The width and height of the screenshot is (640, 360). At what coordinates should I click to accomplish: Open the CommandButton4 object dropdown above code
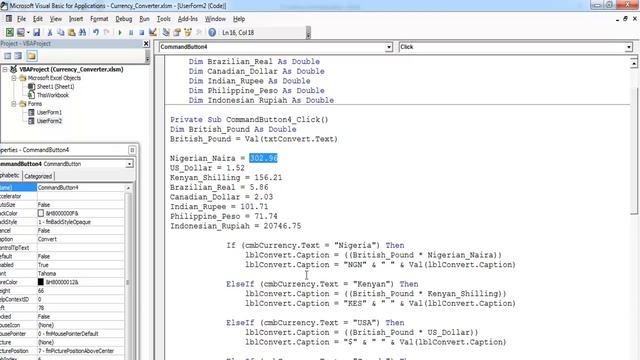coord(389,47)
